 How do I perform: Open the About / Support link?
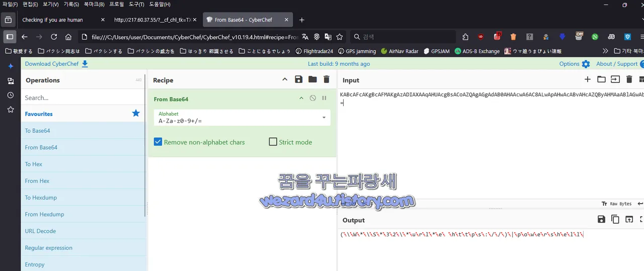tap(617, 64)
